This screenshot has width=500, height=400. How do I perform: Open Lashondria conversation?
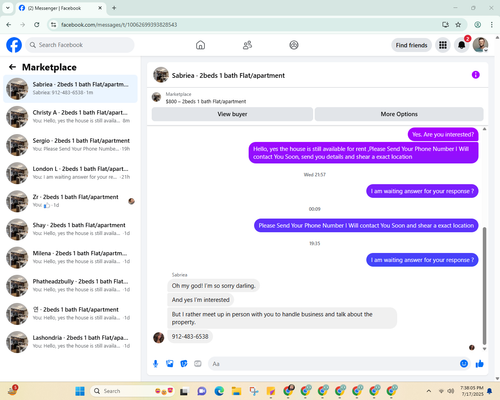pyautogui.click(x=70, y=342)
